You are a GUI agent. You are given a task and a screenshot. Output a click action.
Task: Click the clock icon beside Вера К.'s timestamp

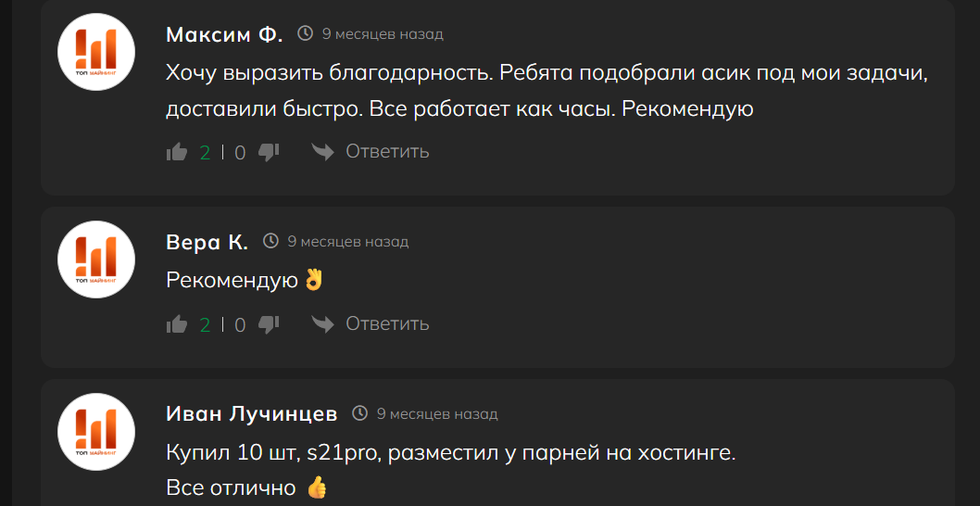(270, 241)
